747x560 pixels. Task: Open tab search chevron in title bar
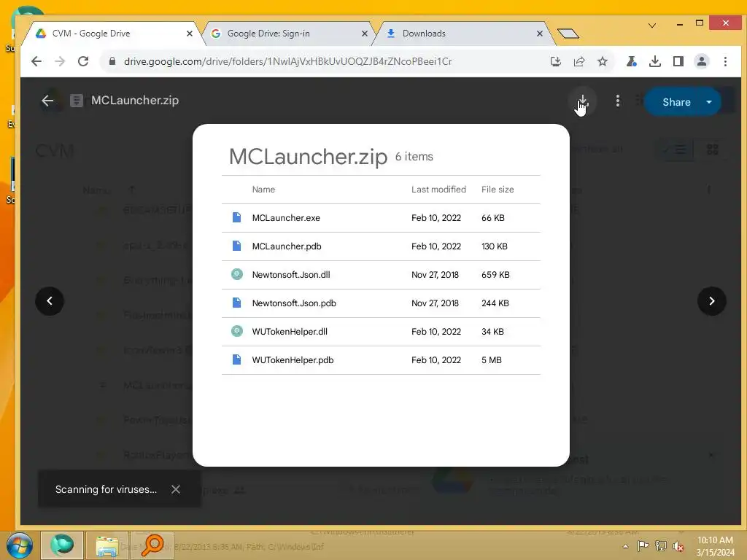pyautogui.click(x=651, y=26)
